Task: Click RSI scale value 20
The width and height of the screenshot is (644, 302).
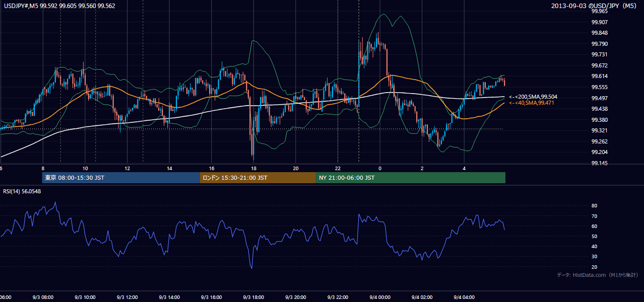Action: pos(594,267)
